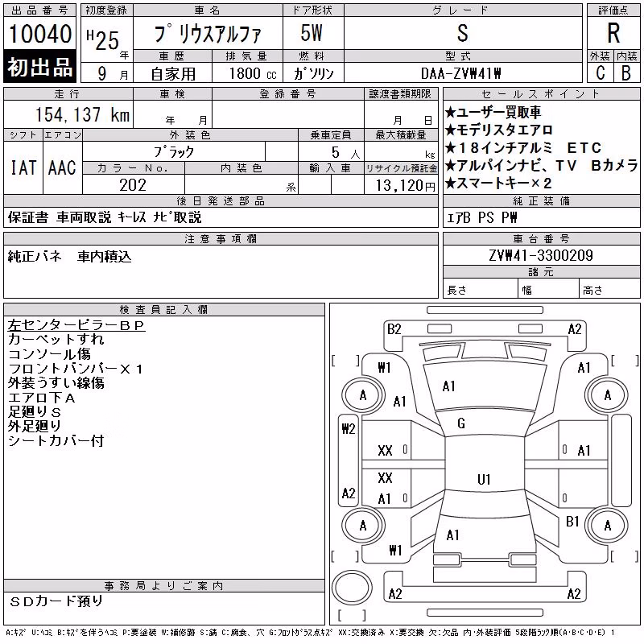Click the W2 mark on left side sill
This screenshot has width=644, height=644.
(349, 429)
